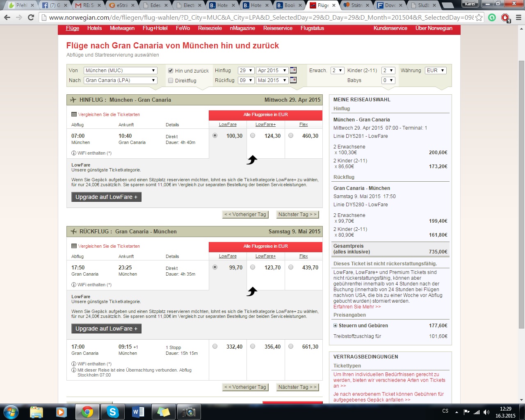This screenshot has height=420, width=525.
Task: Click the browser address bar URL
Action: click(261, 18)
